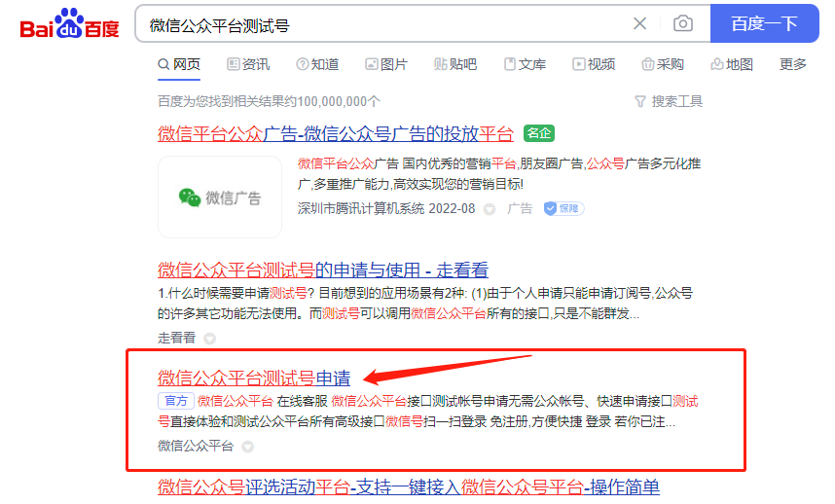Viewport: 835px width, 504px height.
Task: Switch to the 资讯 tab
Action: 248,64
